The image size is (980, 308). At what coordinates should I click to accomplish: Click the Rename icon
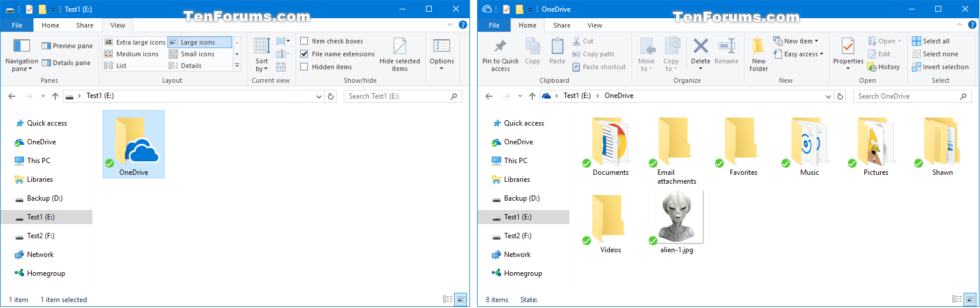coord(727,46)
